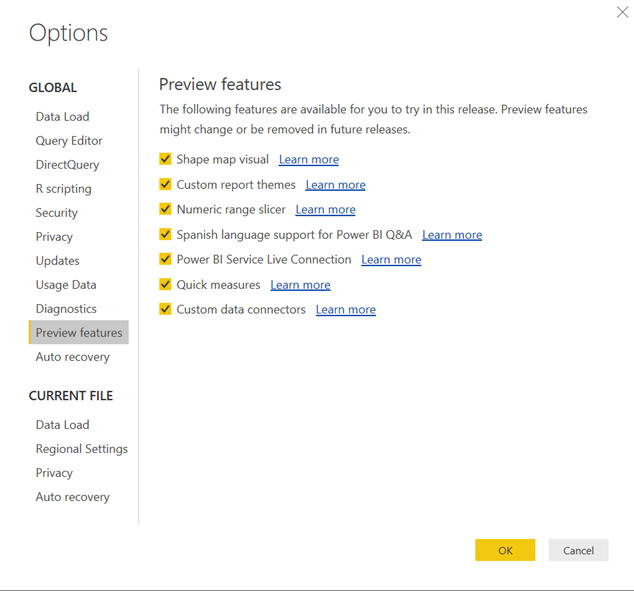Uncheck the Shape map visual checkbox
The image size is (634, 591).
(165, 159)
